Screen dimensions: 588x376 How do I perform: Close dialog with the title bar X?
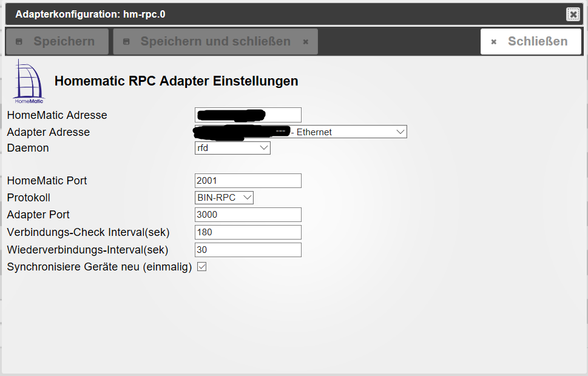(x=573, y=14)
